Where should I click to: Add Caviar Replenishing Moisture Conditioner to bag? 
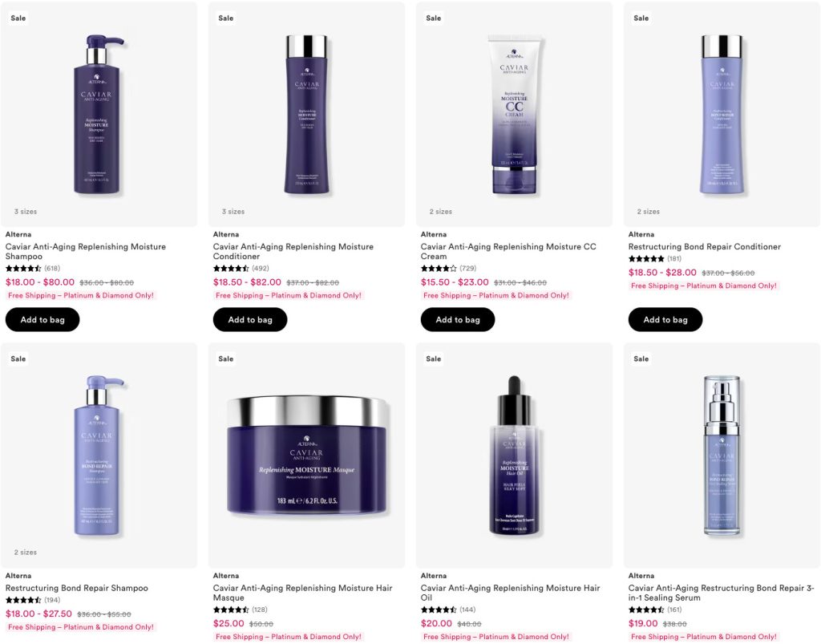250,319
